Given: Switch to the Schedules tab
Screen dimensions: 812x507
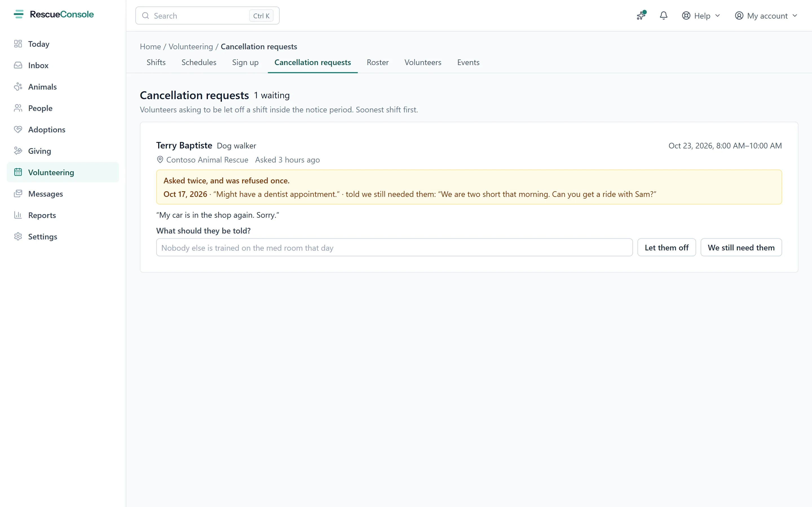Looking at the screenshot, I should point(199,62).
